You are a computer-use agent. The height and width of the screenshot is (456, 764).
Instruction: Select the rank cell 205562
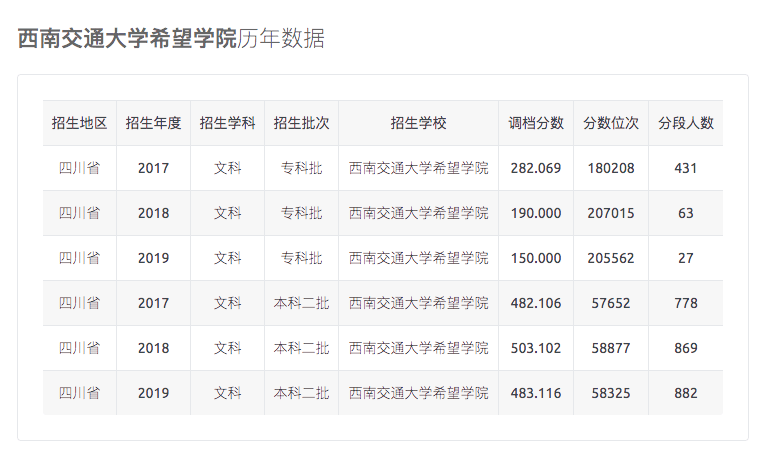click(x=611, y=258)
